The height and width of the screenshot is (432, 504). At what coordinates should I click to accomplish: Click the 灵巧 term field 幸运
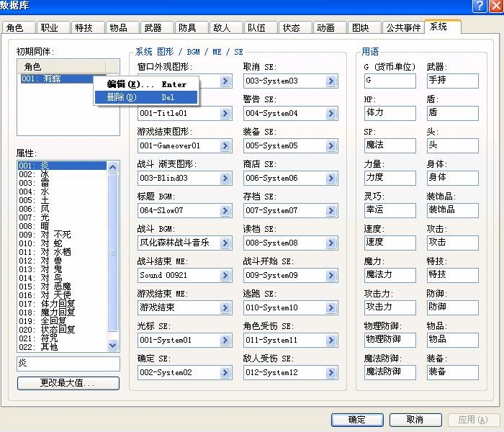pyautogui.click(x=390, y=210)
